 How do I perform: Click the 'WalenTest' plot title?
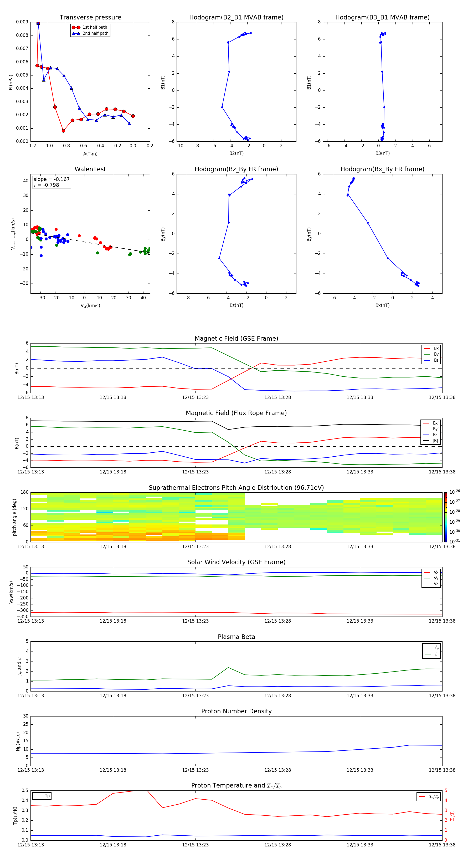tap(90, 169)
